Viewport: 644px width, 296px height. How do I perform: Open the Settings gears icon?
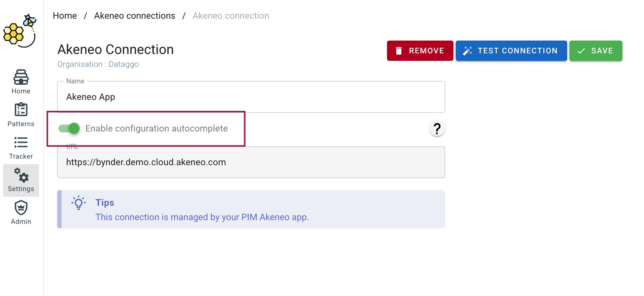pos(21,175)
